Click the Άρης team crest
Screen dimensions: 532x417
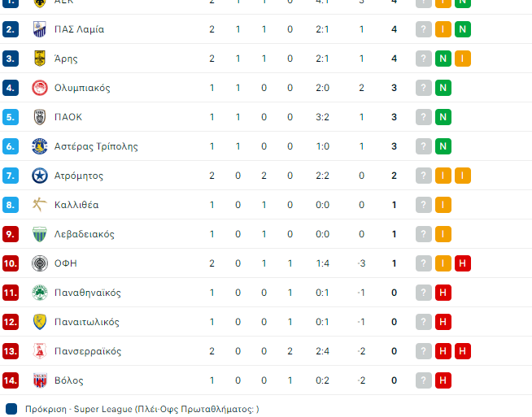pos(39,59)
